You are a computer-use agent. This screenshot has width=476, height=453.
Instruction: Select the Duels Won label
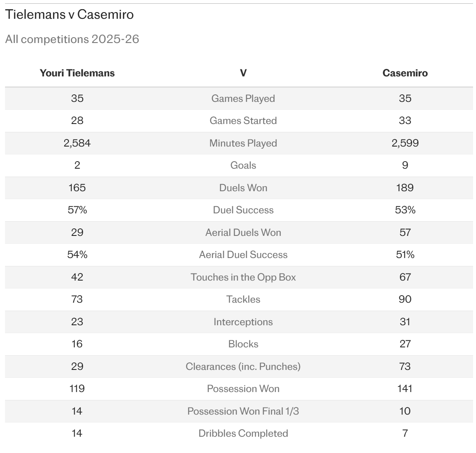pyautogui.click(x=243, y=188)
